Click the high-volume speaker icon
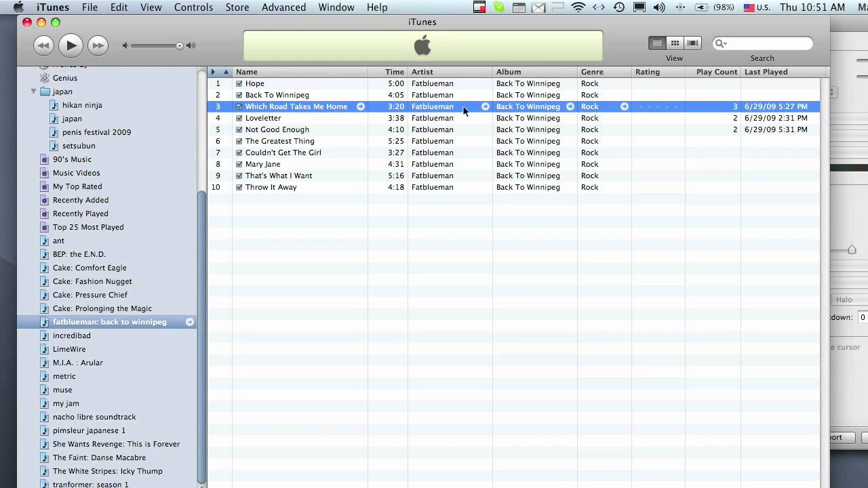 [x=191, y=45]
